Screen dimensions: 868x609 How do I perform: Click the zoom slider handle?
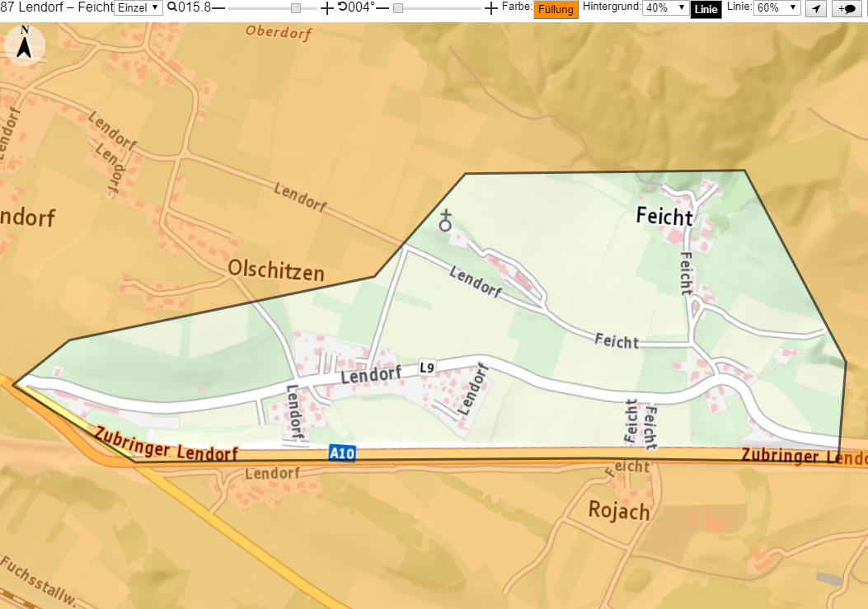click(x=296, y=8)
